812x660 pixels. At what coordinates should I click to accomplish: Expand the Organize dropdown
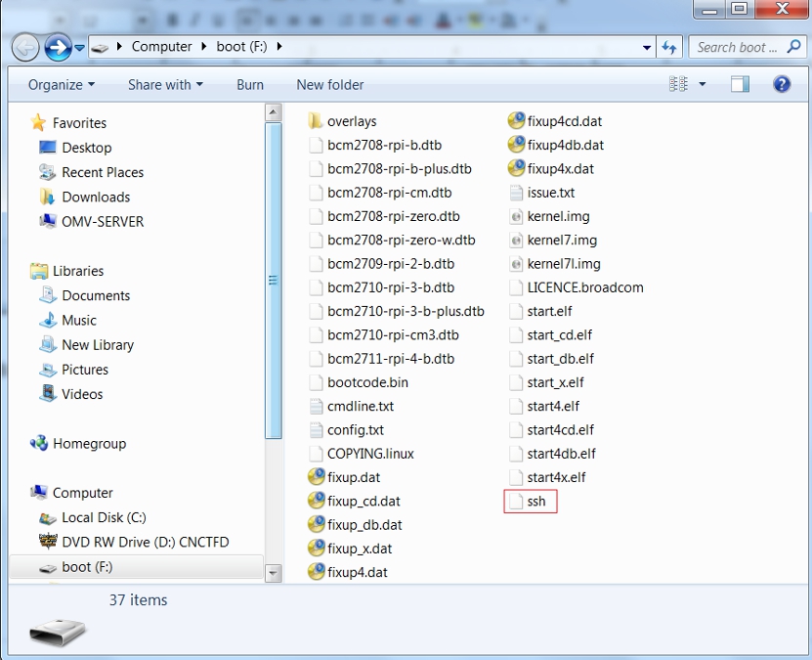pyautogui.click(x=61, y=85)
